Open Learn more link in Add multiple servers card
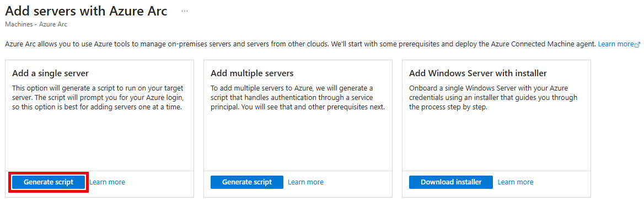Viewport: 644px width, 201px height. [x=305, y=182]
